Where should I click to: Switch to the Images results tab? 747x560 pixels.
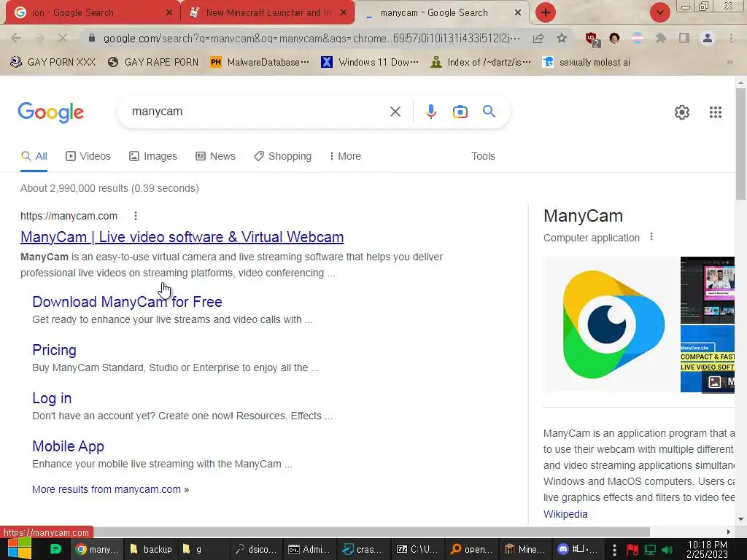pos(153,156)
